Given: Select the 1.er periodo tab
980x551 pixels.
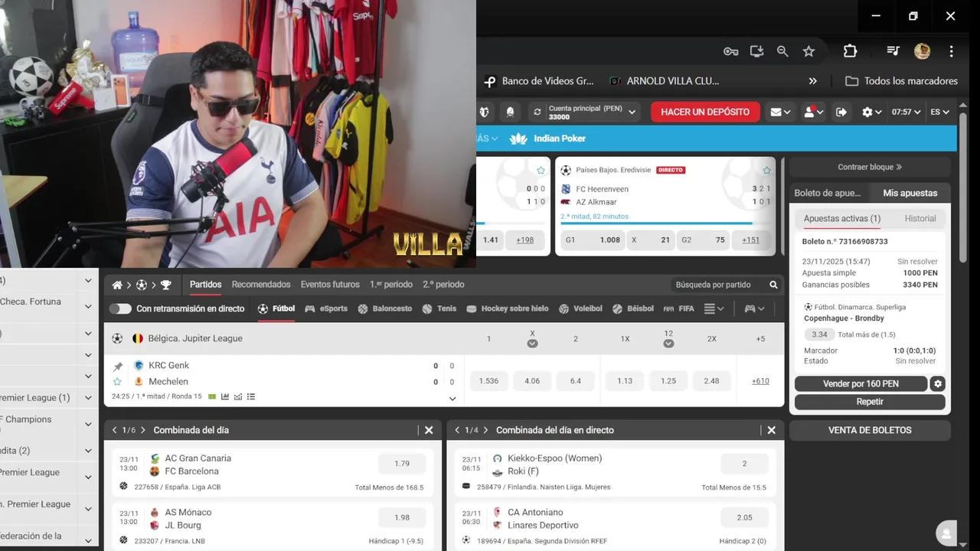Looking at the screenshot, I should (x=391, y=285).
